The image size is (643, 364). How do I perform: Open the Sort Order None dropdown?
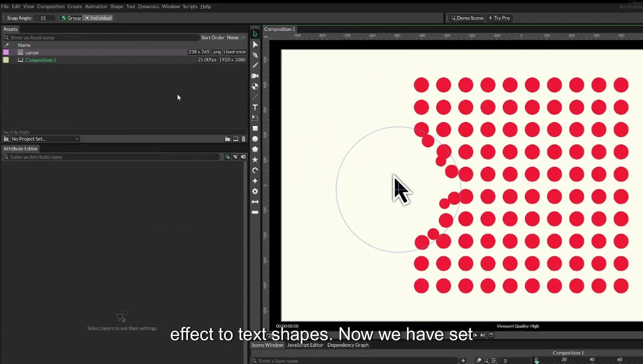pyautogui.click(x=236, y=37)
